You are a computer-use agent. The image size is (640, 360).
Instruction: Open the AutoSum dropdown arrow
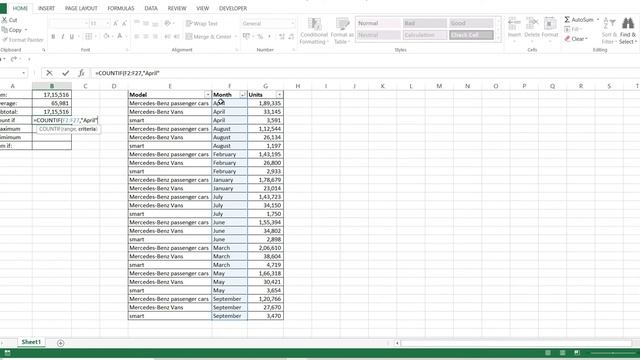598,20
